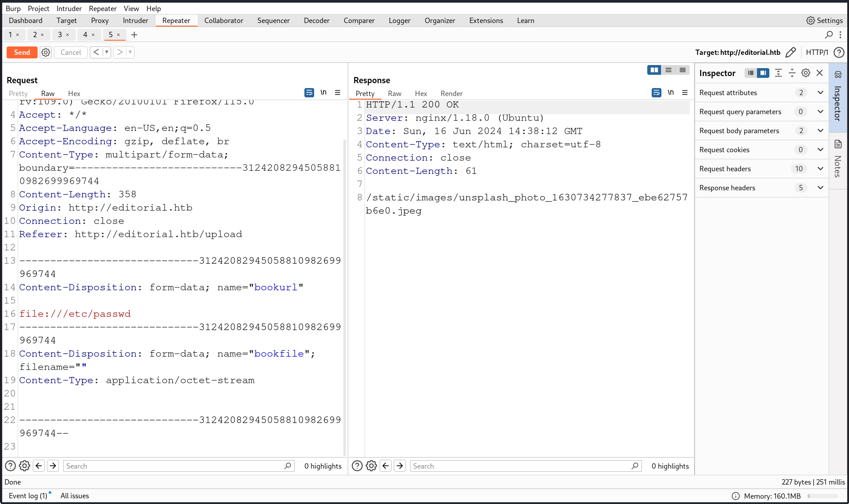Click the Cancel button
Screen dimensions: 849x504
[71, 52]
